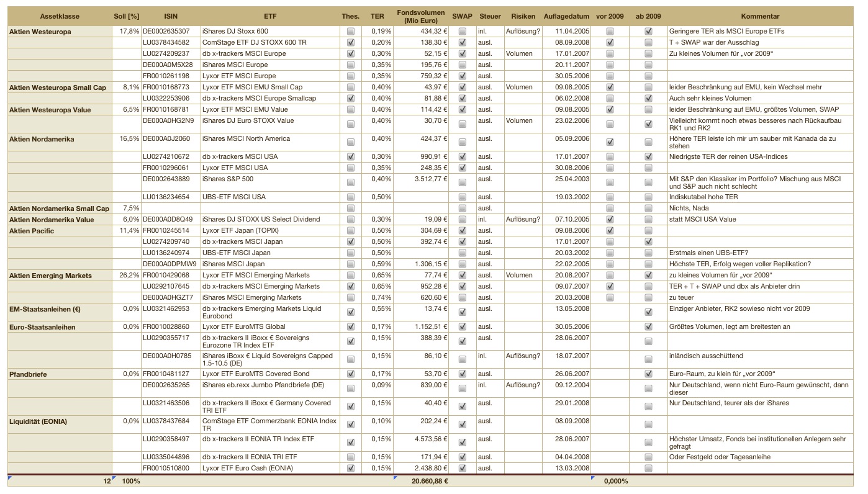Toggle 'ab 2009' for iShares DJ Euro STOXX Value
This screenshot has width=868, height=494.
(648, 124)
